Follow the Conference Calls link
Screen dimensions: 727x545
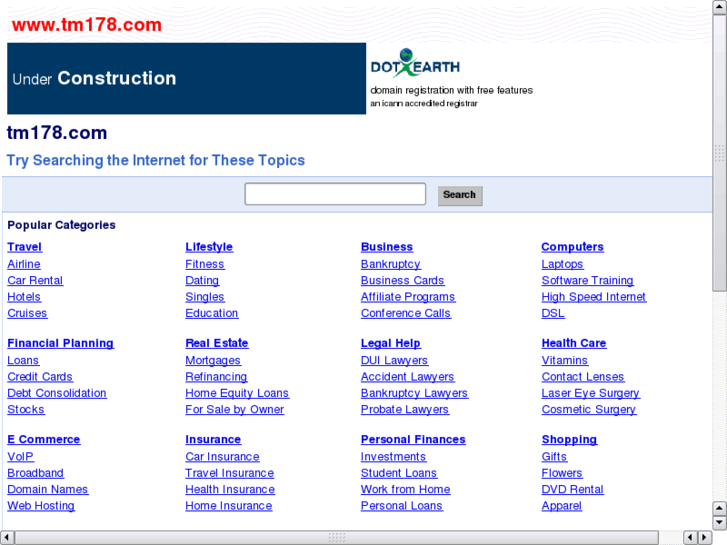(x=406, y=313)
